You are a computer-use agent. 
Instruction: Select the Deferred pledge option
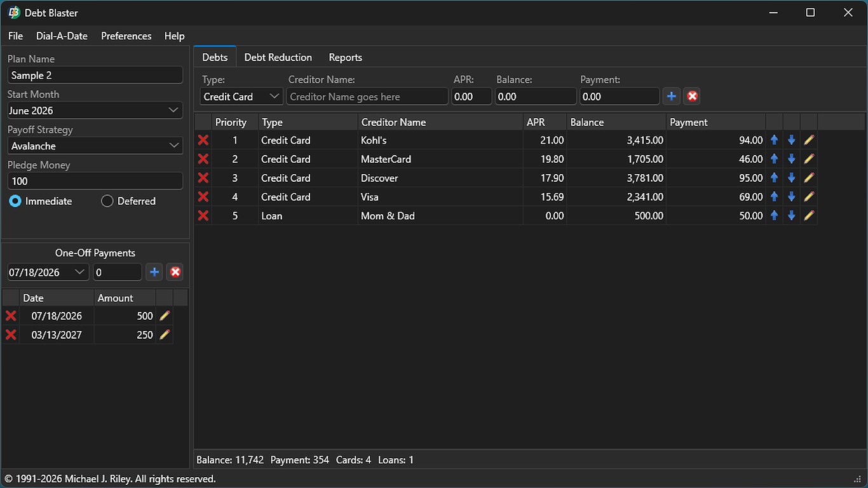(128, 201)
